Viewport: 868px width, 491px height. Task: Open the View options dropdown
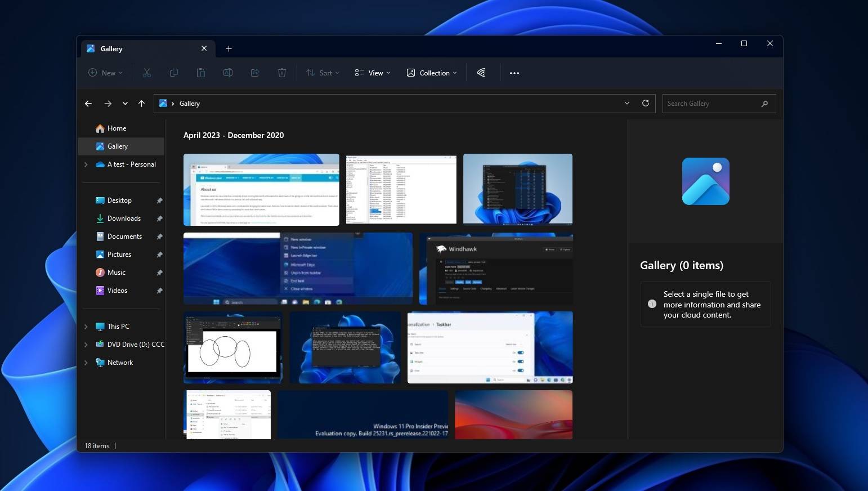[372, 73]
